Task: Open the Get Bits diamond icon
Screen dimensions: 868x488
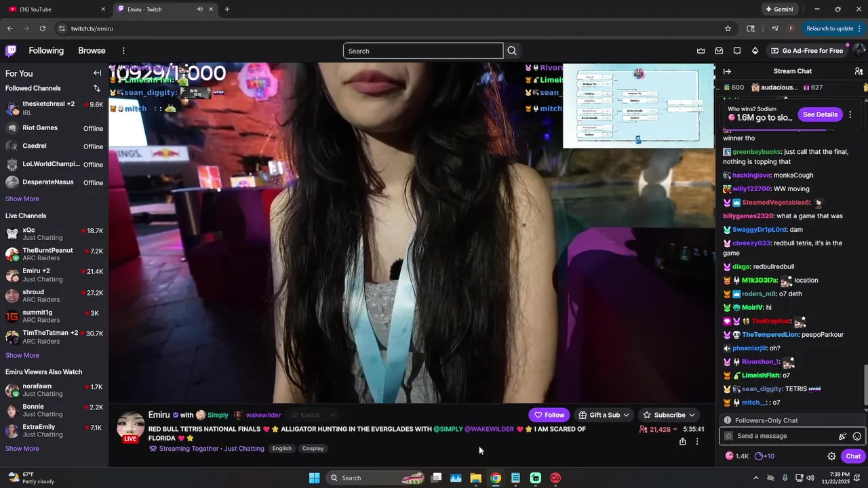Action: (755, 51)
